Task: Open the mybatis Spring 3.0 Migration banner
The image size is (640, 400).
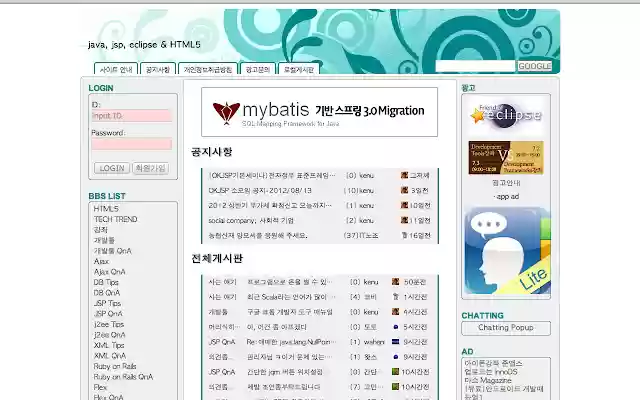Action: coord(319,112)
